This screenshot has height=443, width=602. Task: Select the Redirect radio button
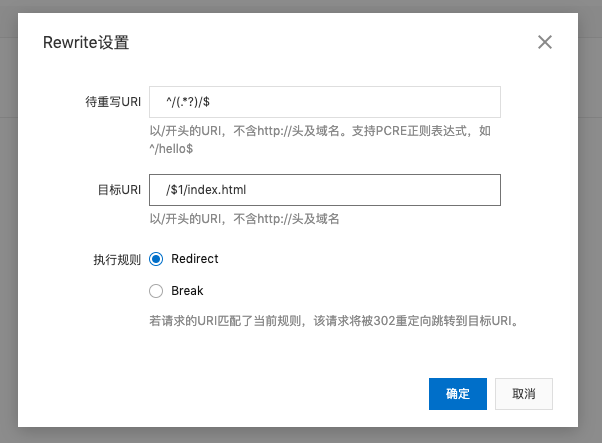pyautogui.click(x=155, y=259)
